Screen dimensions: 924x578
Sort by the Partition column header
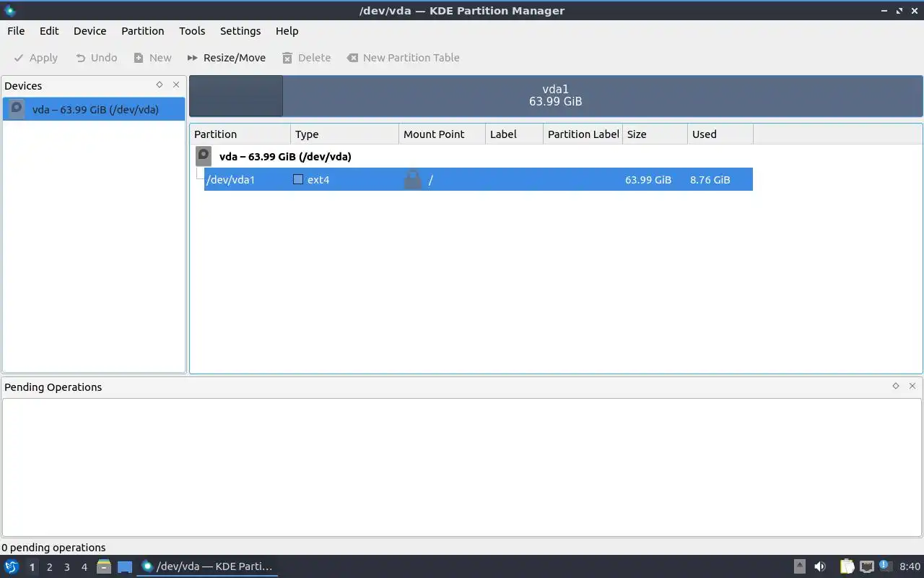click(240, 134)
